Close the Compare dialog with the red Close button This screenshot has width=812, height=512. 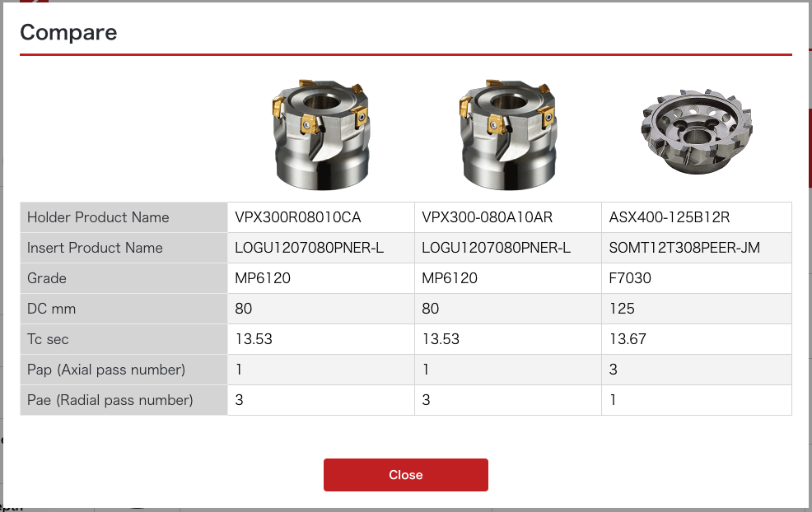[405, 475]
